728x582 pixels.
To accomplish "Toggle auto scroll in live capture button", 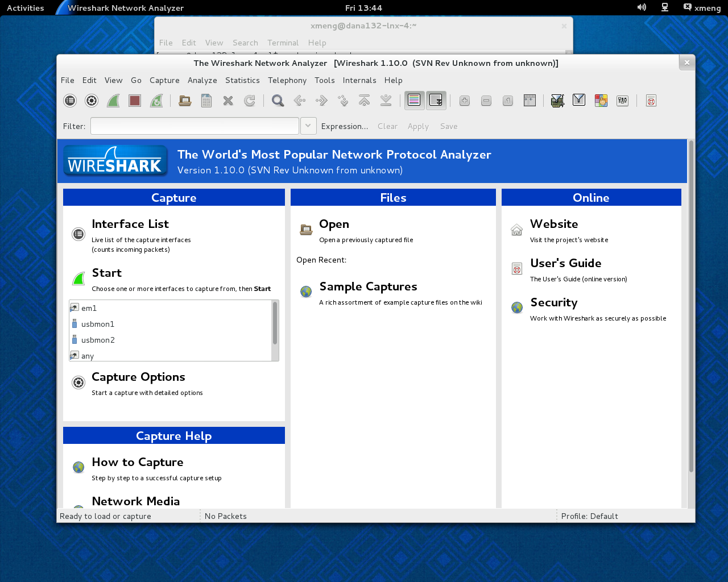I will coord(436,101).
